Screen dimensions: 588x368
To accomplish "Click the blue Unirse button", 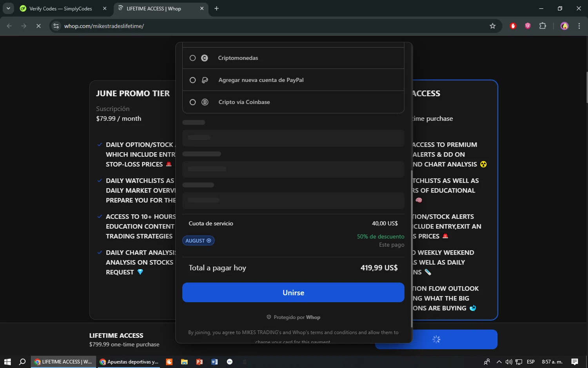I will pos(293,293).
